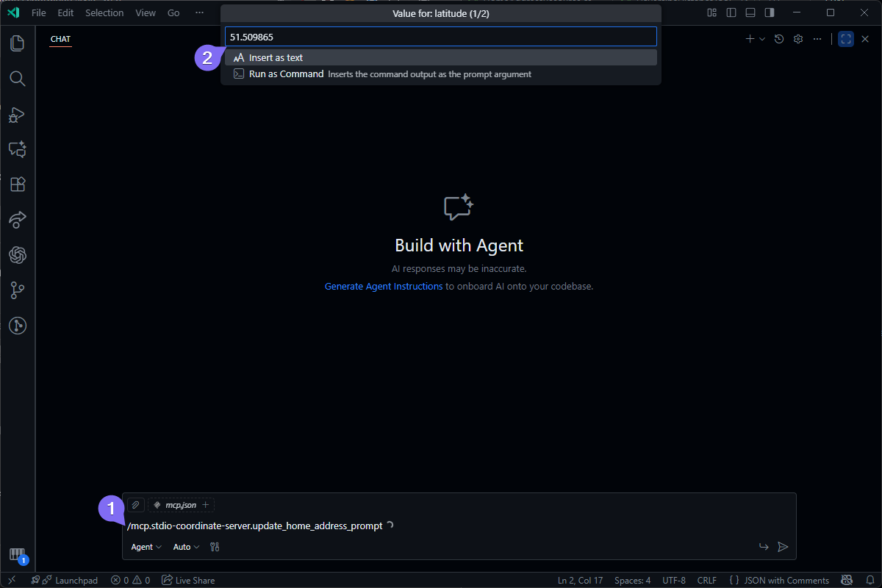Toggle maximized chat view button
This screenshot has width=882, height=588.
click(846, 39)
